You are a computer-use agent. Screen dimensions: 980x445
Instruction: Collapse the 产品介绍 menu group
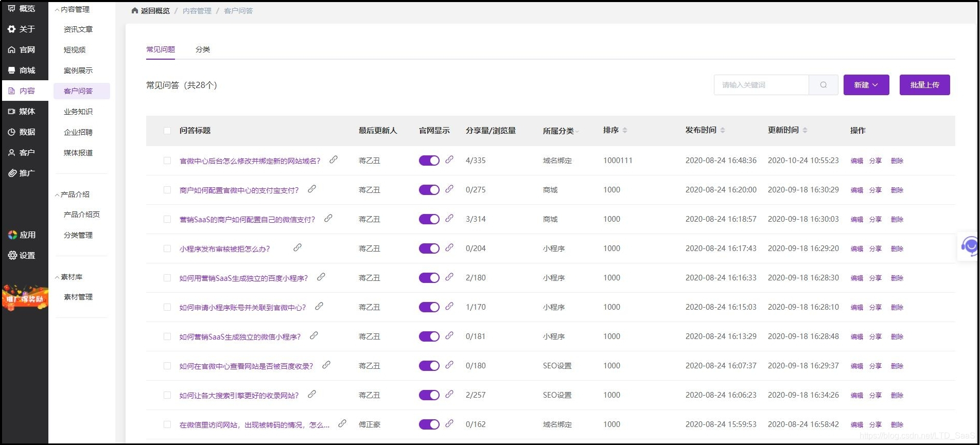pyautogui.click(x=72, y=194)
